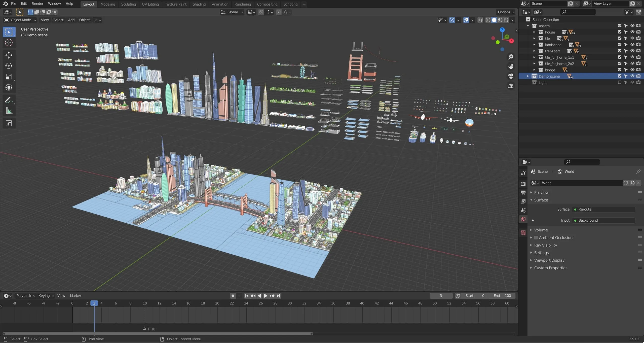Open the Render menu
Image resolution: width=644 pixels, height=343 pixels.
(37, 4)
